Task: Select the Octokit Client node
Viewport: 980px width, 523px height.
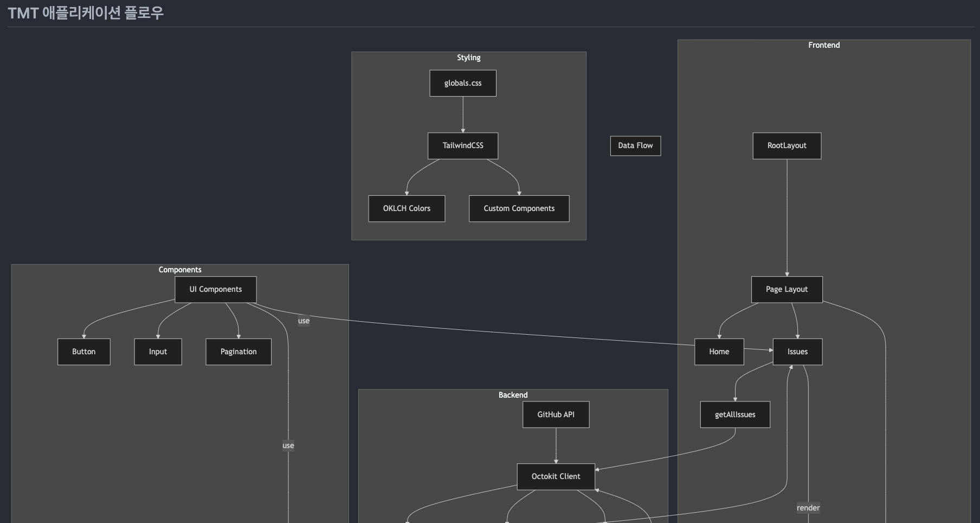Action: coord(556,476)
